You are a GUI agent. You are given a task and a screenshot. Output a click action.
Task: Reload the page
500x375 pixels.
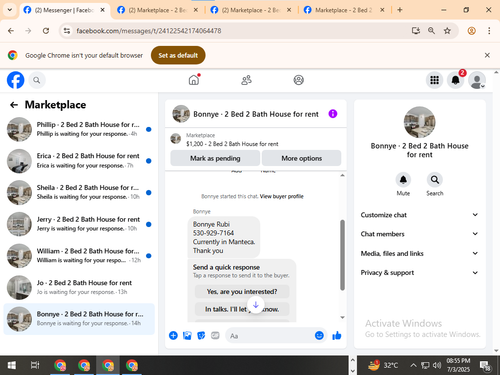[x=46, y=31]
